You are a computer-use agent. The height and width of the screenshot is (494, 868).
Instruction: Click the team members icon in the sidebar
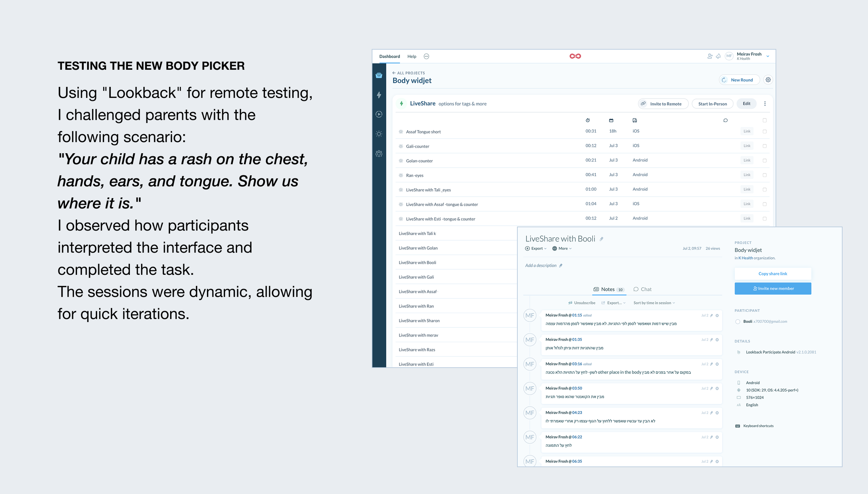click(x=379, y=154)
